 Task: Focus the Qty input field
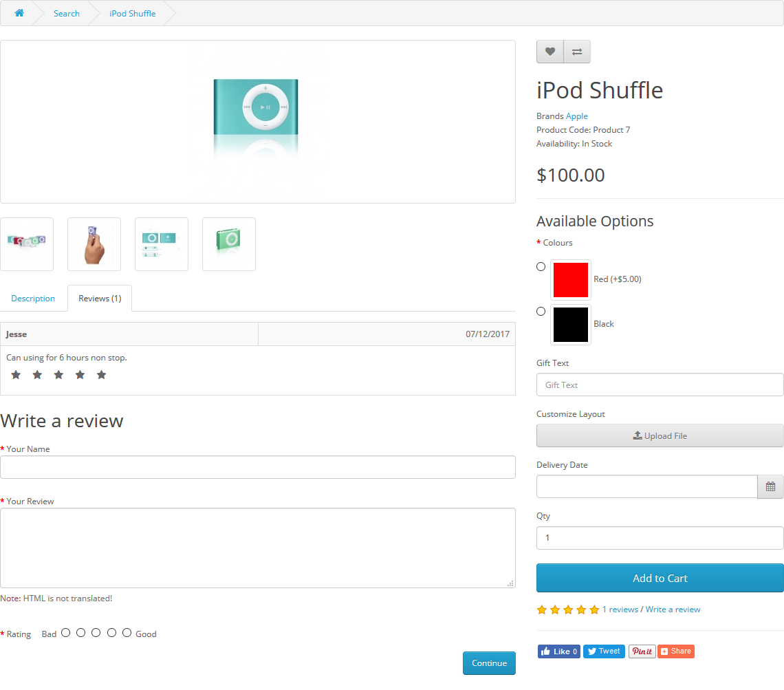click(660, 538)
